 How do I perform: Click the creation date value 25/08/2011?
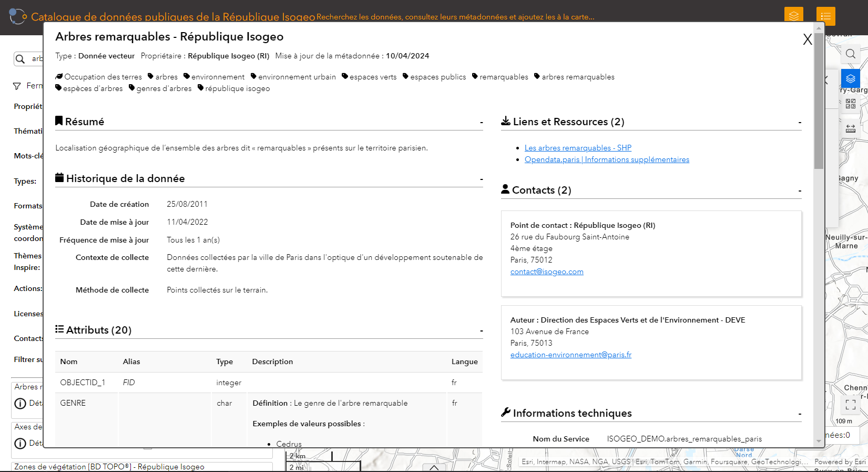187,204
